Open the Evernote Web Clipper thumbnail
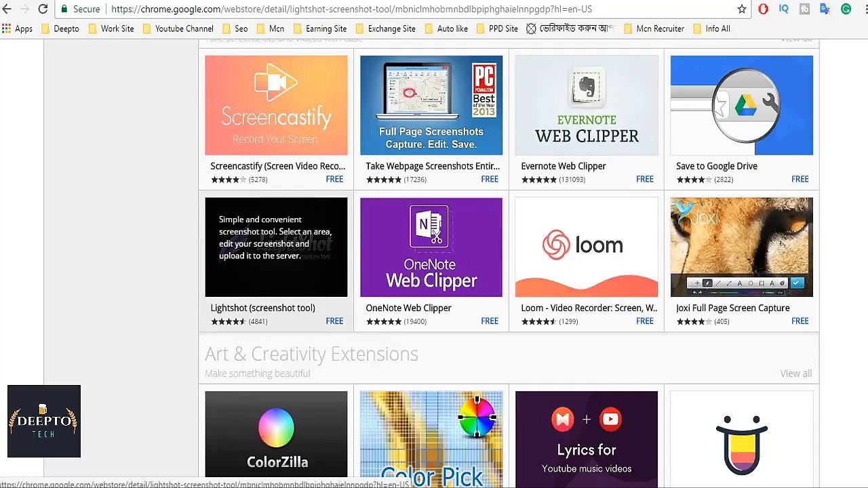This screenshot has width=868, height=488. (587, 105)
